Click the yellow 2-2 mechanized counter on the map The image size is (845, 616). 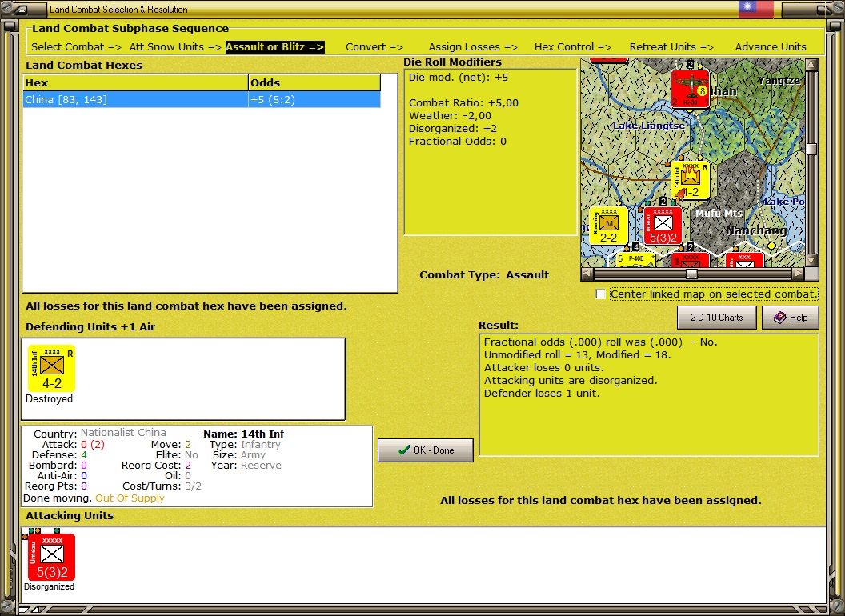[608, 226]
